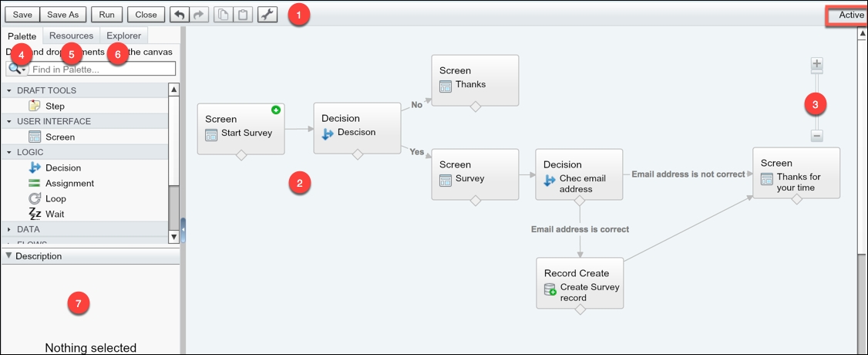Click the Close button

(146, 15)
